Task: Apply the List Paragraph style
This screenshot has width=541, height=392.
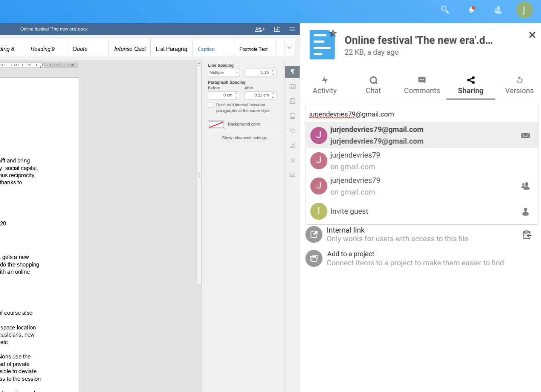Action: (x=171, y=48)
